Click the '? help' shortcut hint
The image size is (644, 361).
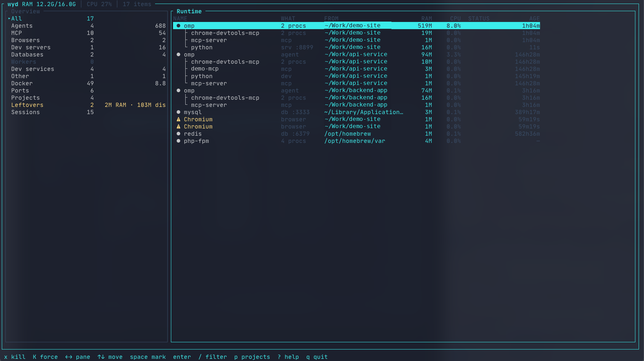[288, 357]
